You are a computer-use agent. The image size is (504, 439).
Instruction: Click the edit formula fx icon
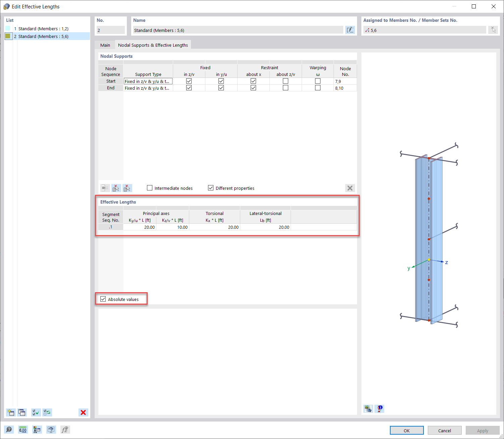pos(65,430)
